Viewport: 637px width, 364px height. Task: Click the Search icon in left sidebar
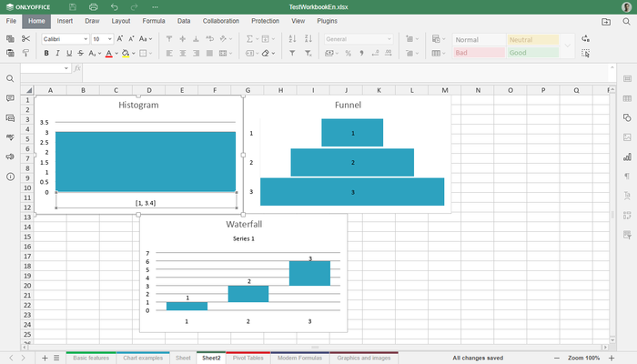[10, 79]
